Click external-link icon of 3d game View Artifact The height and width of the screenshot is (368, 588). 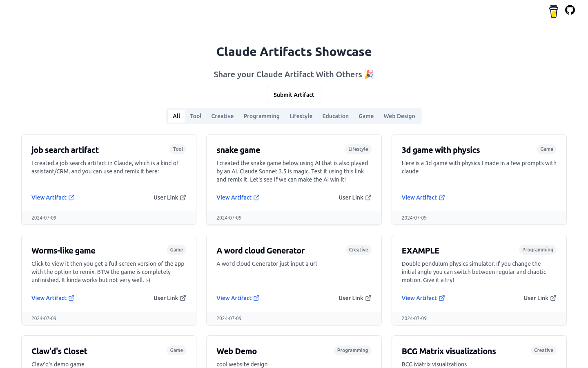442,197
